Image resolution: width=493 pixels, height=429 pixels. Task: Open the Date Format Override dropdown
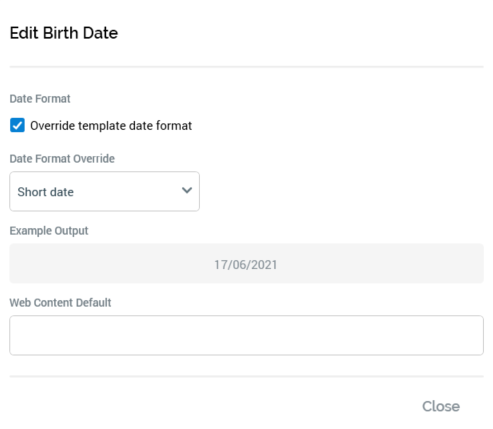click(104, 191)
